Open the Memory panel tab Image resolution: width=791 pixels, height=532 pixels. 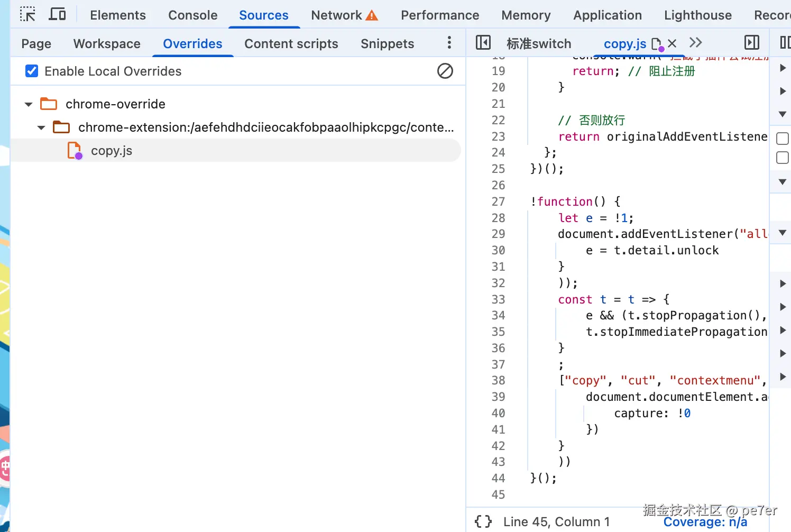tap(526, 15)
